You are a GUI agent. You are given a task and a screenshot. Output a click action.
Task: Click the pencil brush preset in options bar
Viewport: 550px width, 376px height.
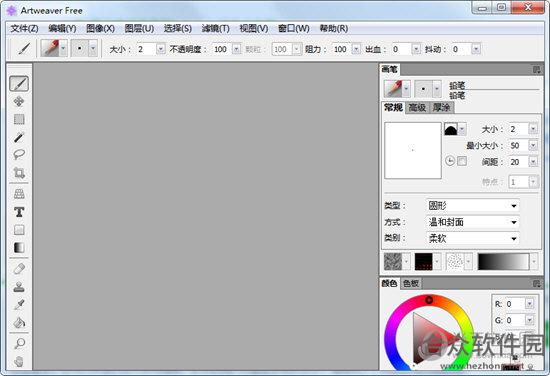pos(50,48)
